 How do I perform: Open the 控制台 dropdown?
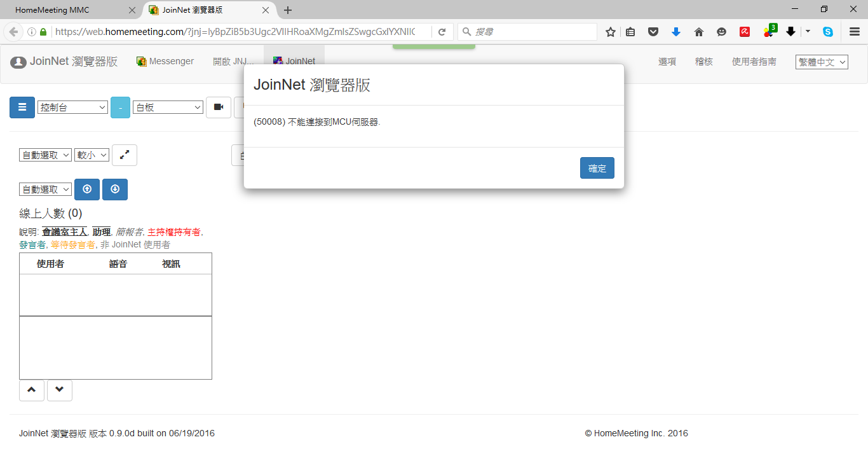tap(73, 107)
